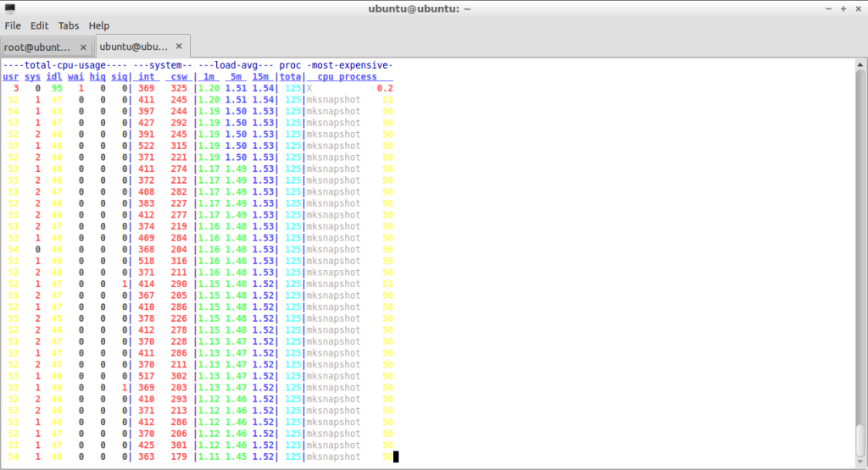Click the scrollbar down arrow
This screenshot has width=868, height=470.
click(860, 462)
